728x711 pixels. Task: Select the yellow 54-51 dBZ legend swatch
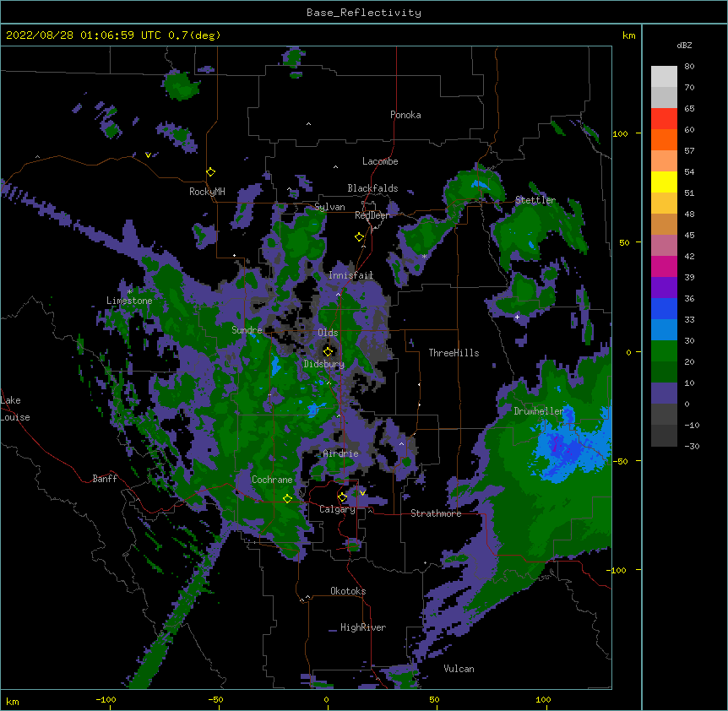tap(664, 182)
